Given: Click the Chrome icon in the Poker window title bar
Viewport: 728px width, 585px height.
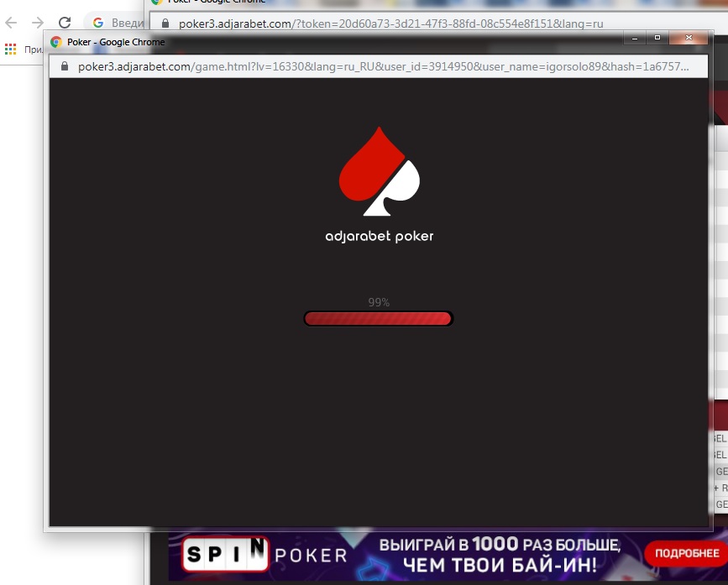Looking at the screenshot, I should [56, 42].
